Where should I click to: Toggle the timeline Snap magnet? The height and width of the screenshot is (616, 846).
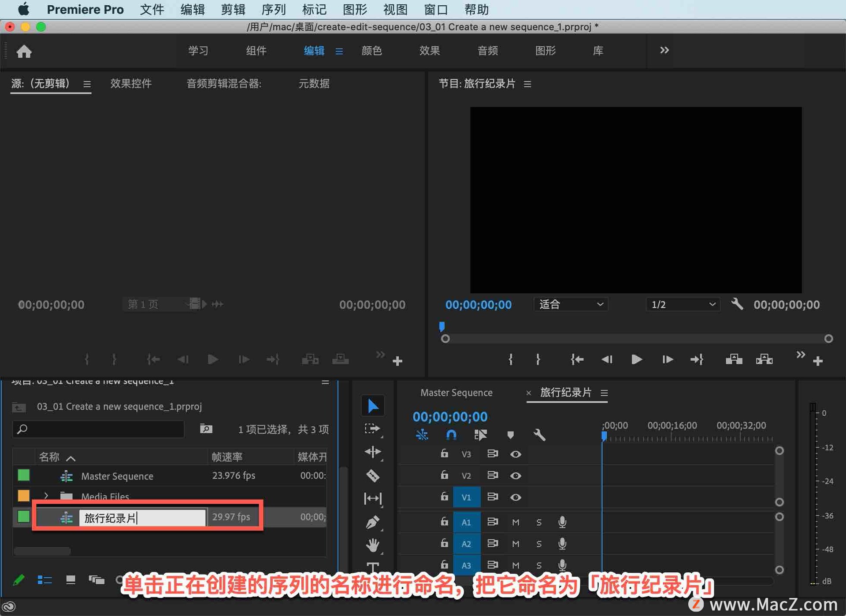pyautogui.click(x=451, y=435)
